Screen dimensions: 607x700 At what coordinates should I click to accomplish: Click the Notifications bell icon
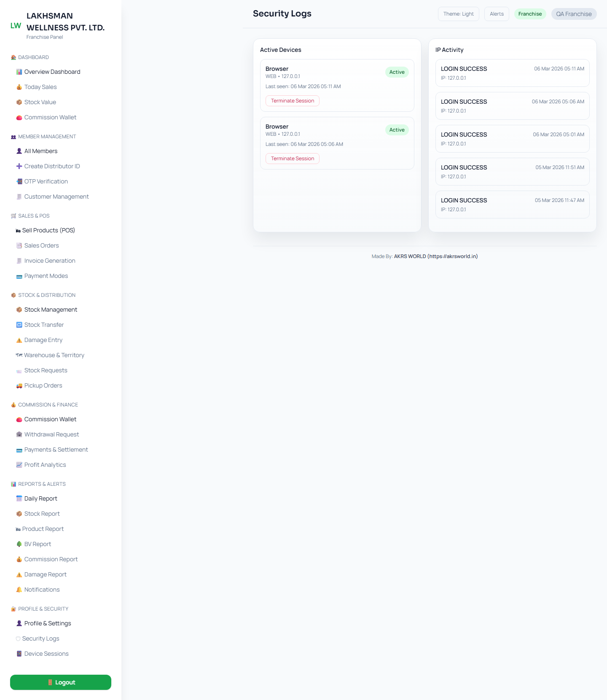(x=19, y=590)
